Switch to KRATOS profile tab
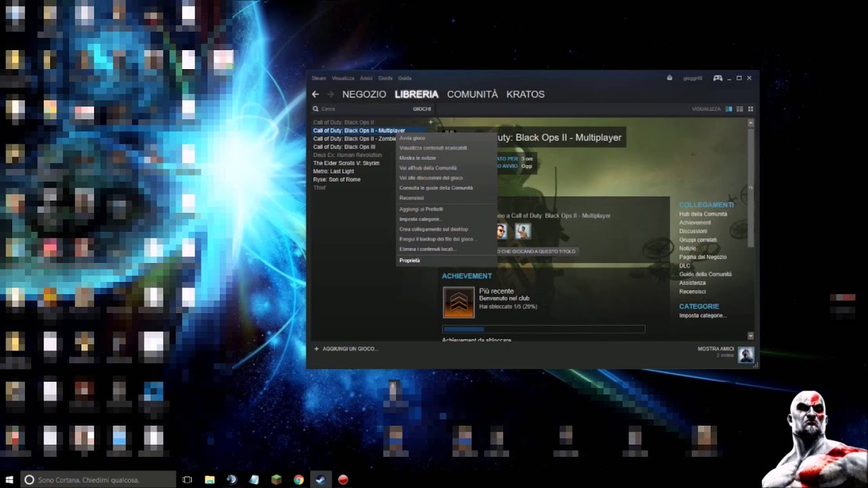The image size is (868, 488). (x=525, y=94)
